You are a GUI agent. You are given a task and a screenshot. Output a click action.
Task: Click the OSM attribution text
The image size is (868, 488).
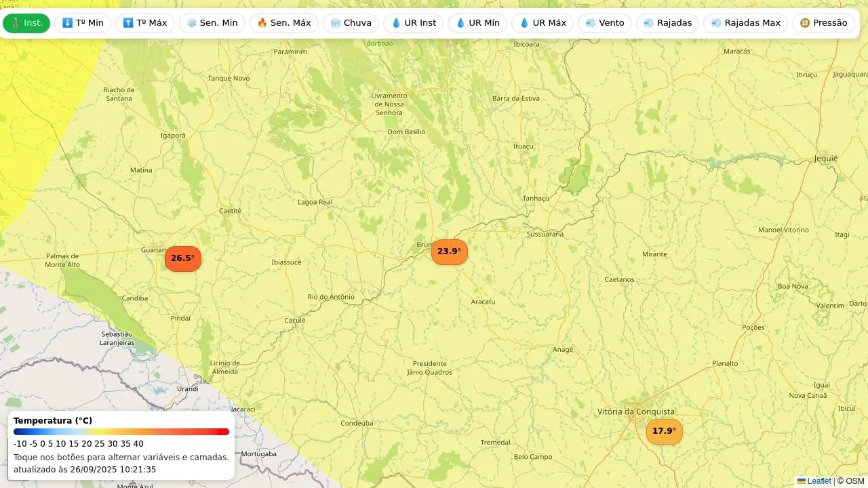point(854,481)
